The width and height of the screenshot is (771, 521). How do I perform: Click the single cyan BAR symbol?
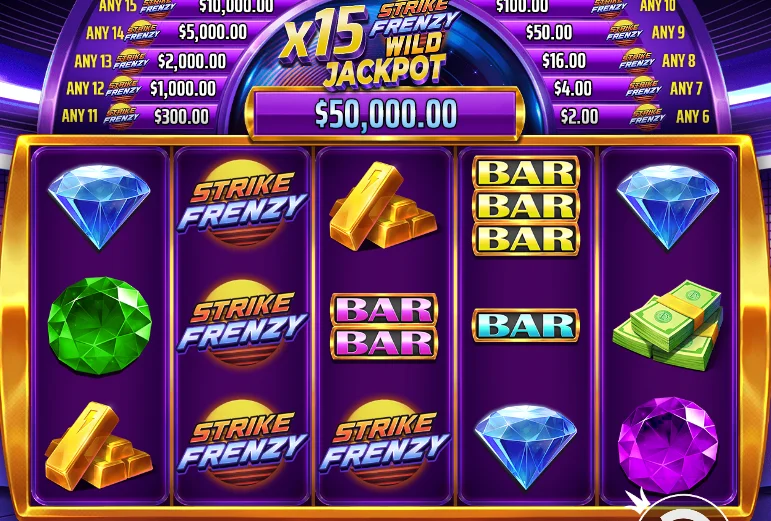click(526, 325)
